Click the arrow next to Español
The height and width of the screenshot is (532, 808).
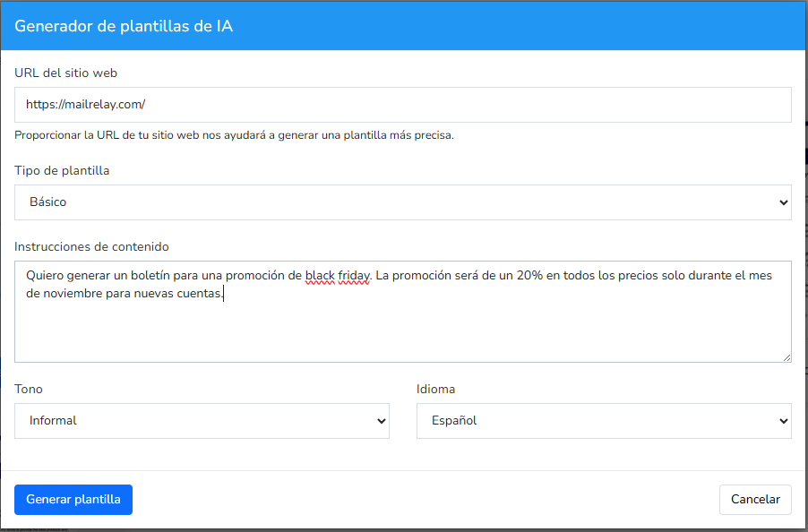click(x=781, y=421)
